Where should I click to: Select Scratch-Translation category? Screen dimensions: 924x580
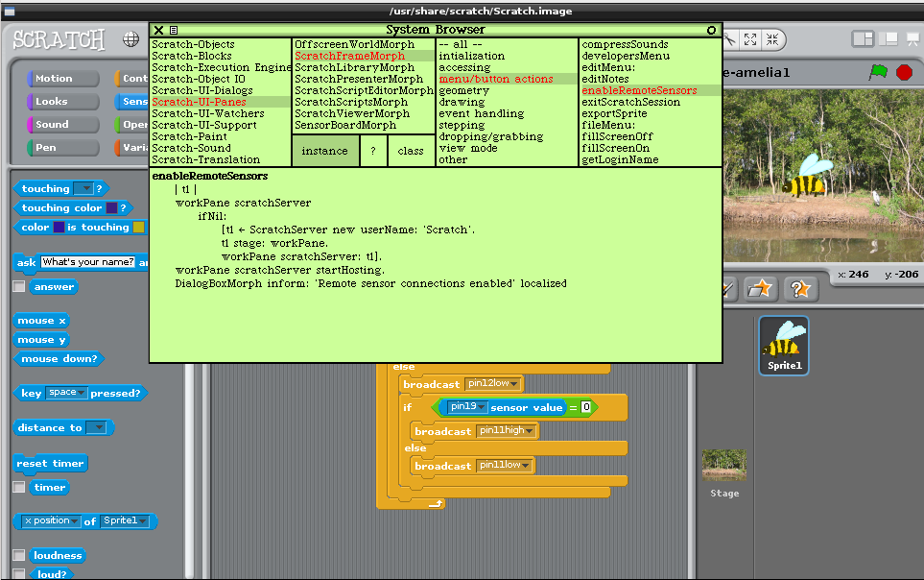[205, 159]
